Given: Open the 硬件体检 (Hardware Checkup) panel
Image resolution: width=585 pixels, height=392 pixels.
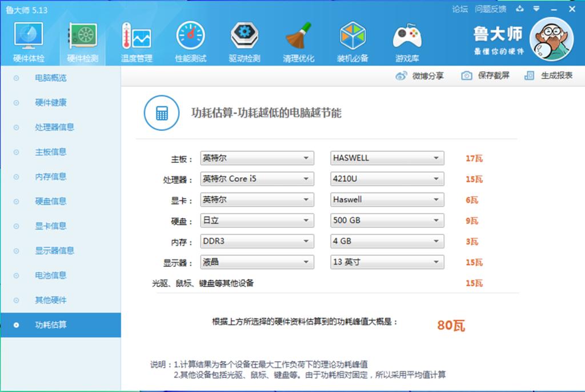Looking at the screenshot, I should 27,40.
